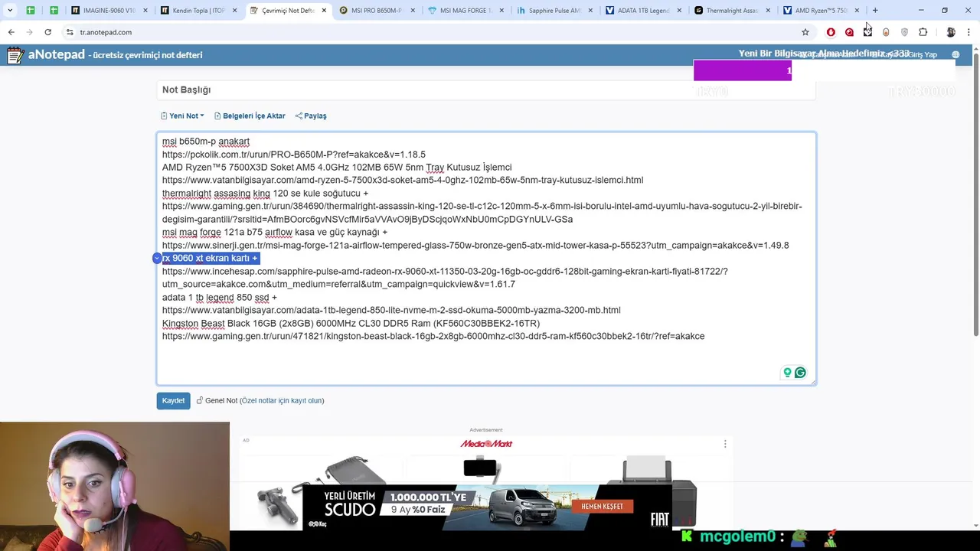Click the 'msi mag forge 121a b75 airflow' line

[274, 233]
